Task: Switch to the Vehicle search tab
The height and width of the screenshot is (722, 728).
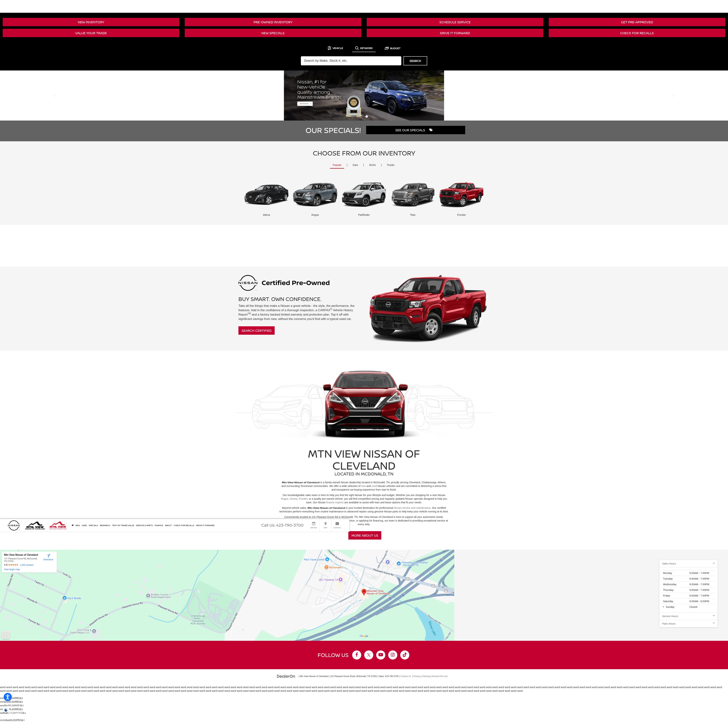Action: click(x=335, y=48)
